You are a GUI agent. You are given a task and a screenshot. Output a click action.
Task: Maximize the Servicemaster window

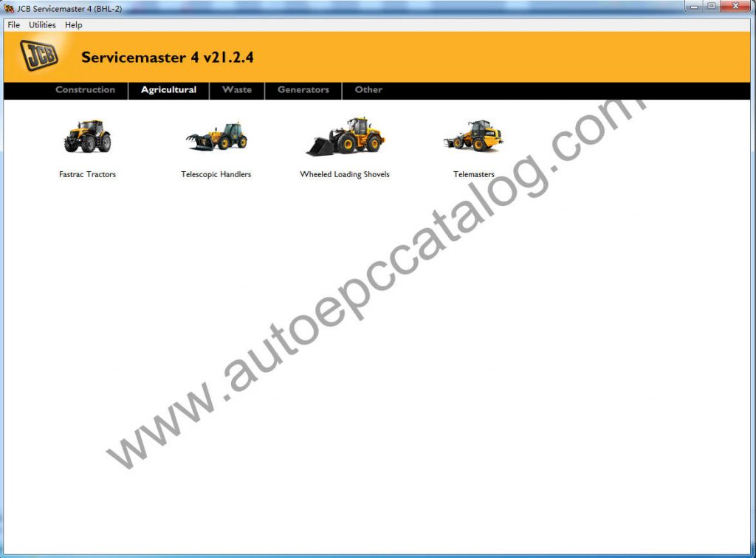coord(712,6)
